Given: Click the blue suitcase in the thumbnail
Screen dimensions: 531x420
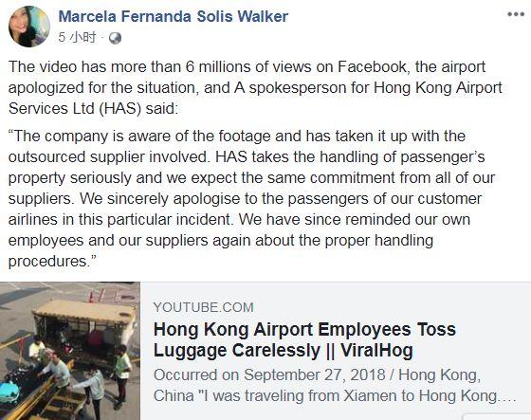Looking at the screenshot, I should pos(9,393).
